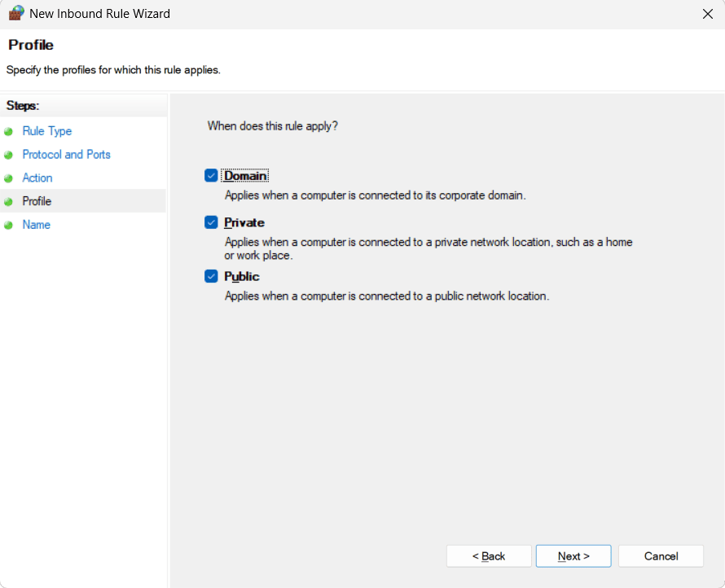Select the Rule Type step
Image resolution: width=725 pixels, height=588 pixels.
[46, 131]
